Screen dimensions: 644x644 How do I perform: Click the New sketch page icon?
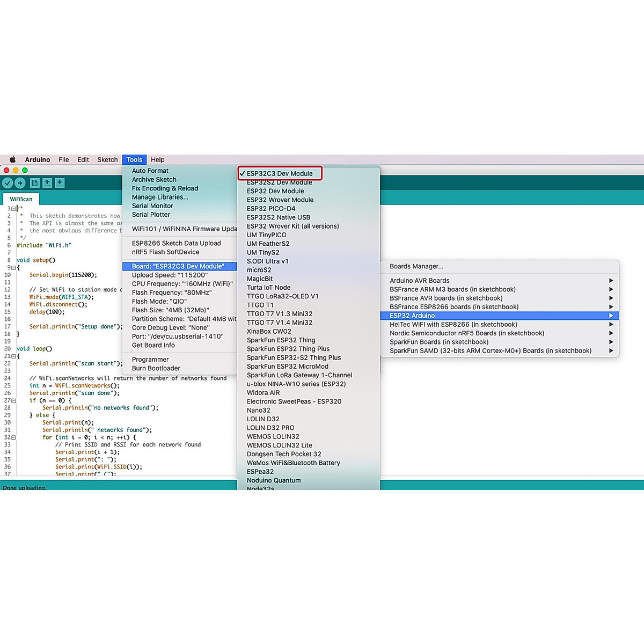(34, 183)
